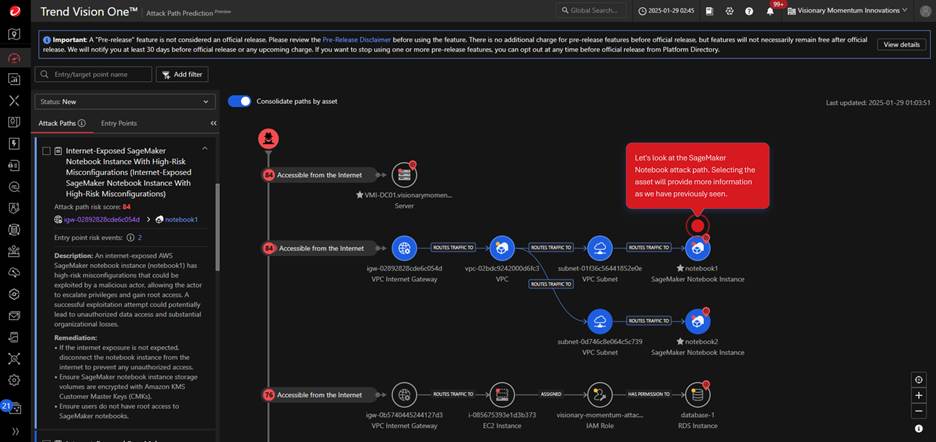
Task: Open the Visionary Momentum Innovations account dropdown
Action: (x=848, y=11)
